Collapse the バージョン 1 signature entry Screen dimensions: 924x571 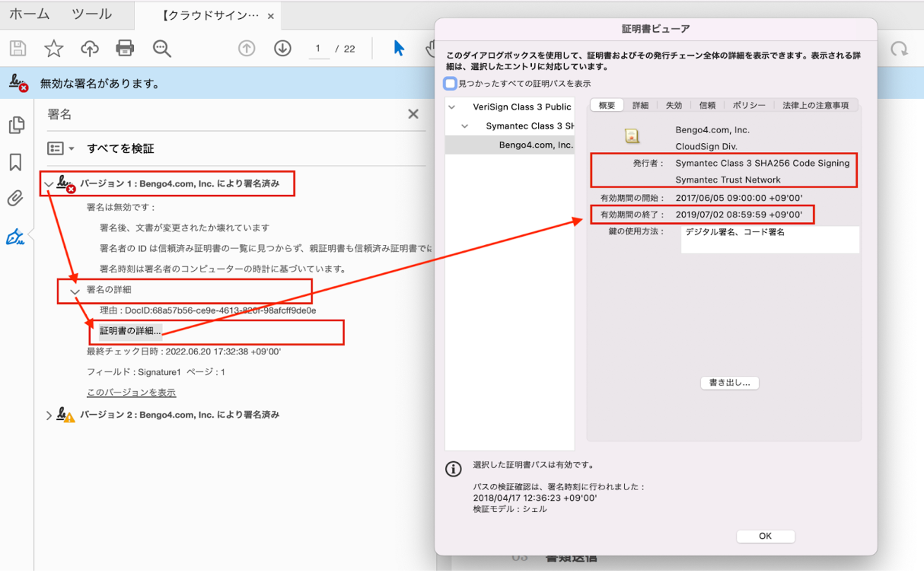coord(49,184)
